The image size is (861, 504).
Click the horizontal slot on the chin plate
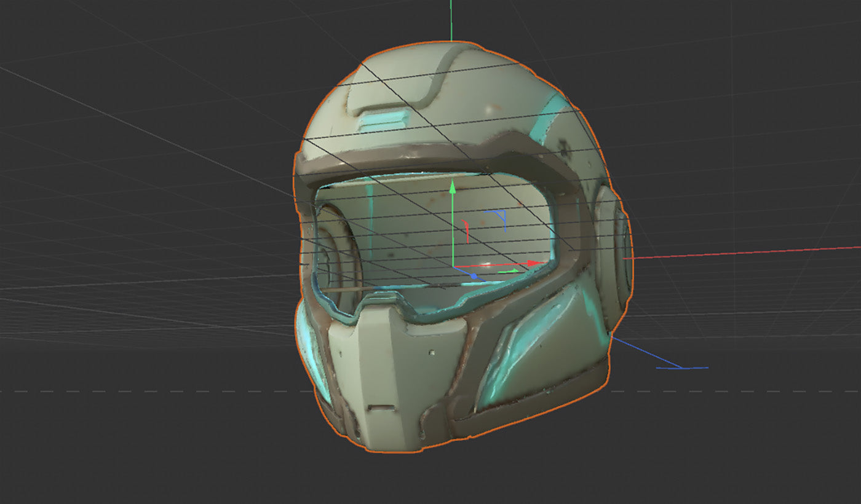pos(381,407)
